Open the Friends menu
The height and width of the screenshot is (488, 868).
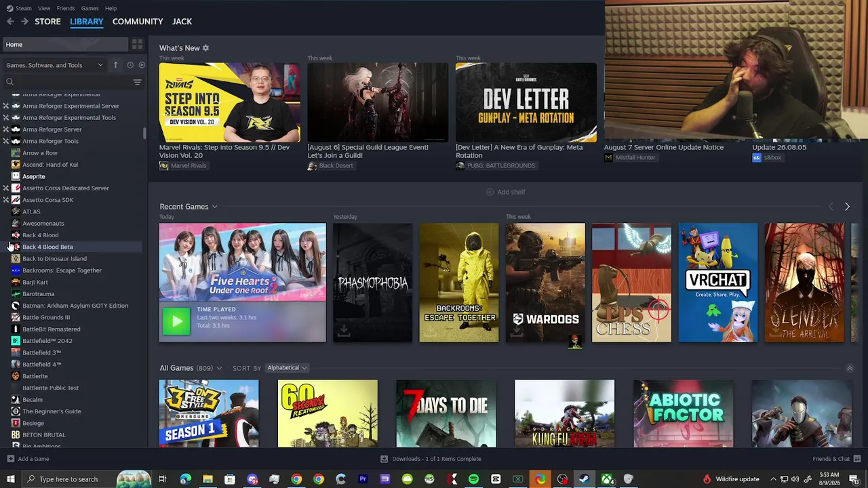coord(66,8)
